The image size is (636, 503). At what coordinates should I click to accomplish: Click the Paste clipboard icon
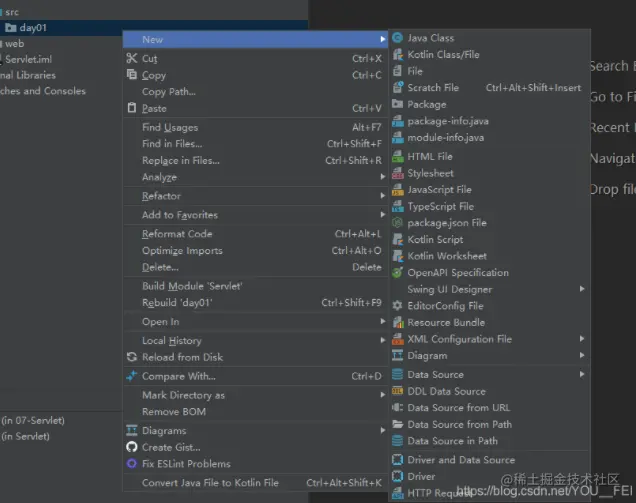[131, 108]
